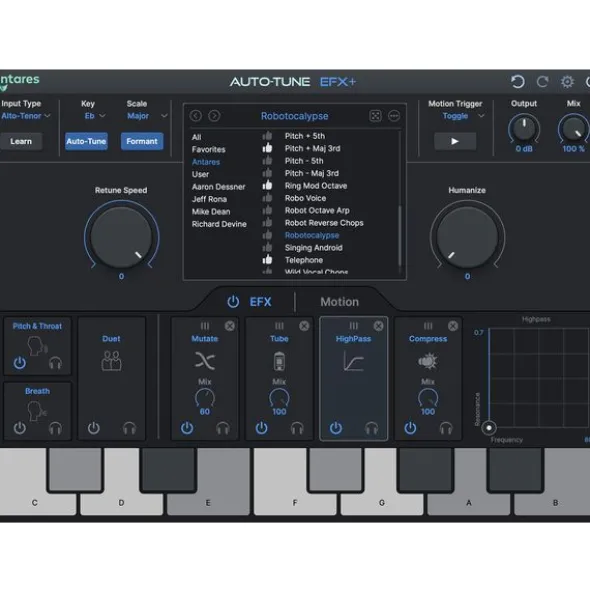Screen dimensions: 590x591
Task: Switch to the Motion tab
Action: click(x=339, y=302)
